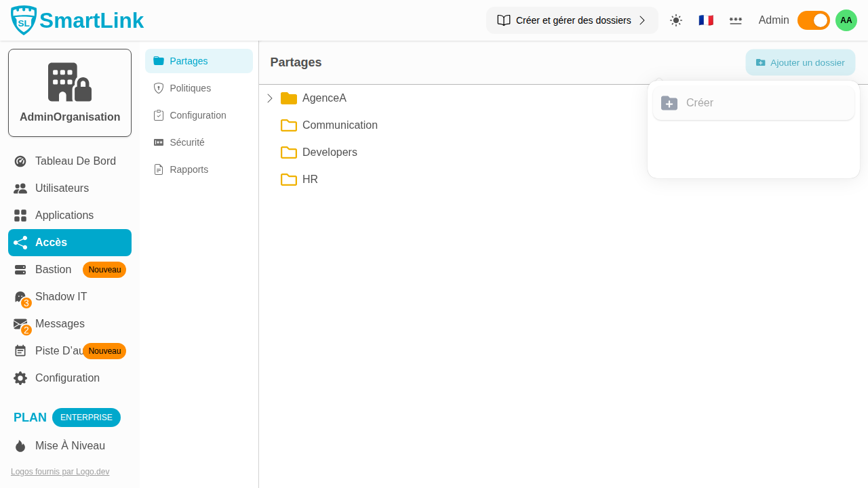Switch to the Sécurité tab
This screenshot has height=488, width=868.
point(187,142)
